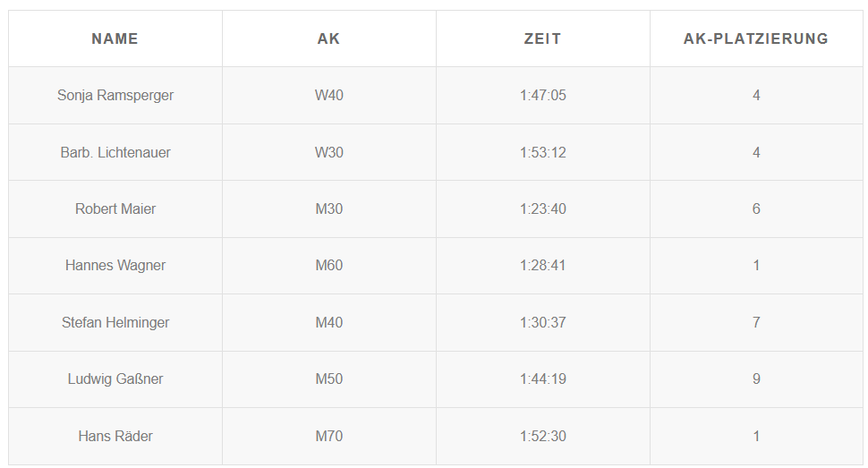The width and height of the screenshot is (868, 468).
Task: Select the Hannes Wagner name cell
Action: [115, 265]
